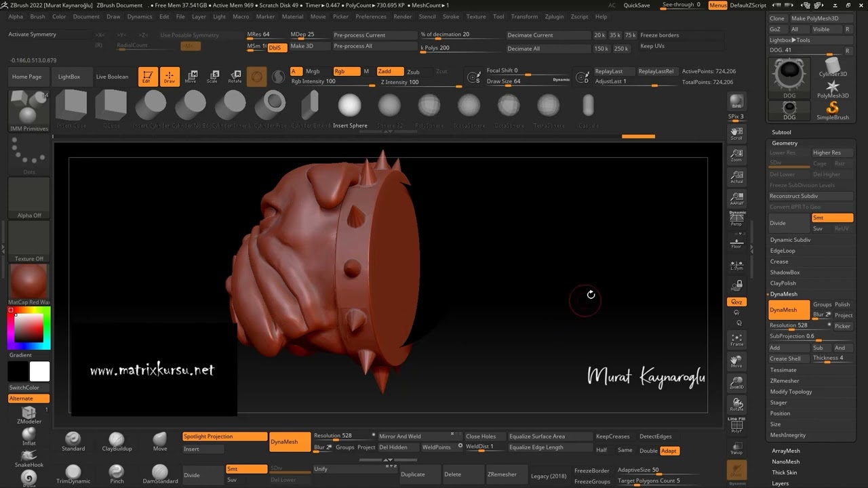Click the Gizmo 3D sphere icon
Image resolution: width=868 pixels, height=488 pixels.
pos(256,77)
